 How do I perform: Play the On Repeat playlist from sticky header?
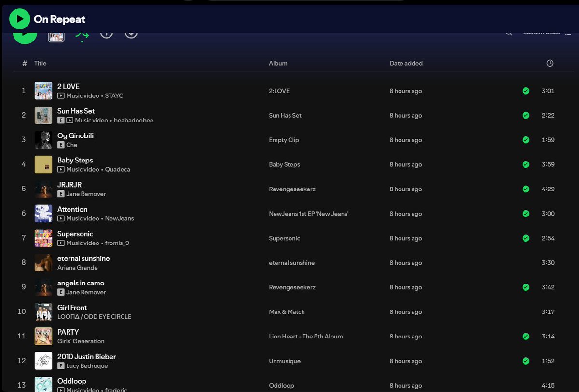pyautogui.click(x=19, y=19)
